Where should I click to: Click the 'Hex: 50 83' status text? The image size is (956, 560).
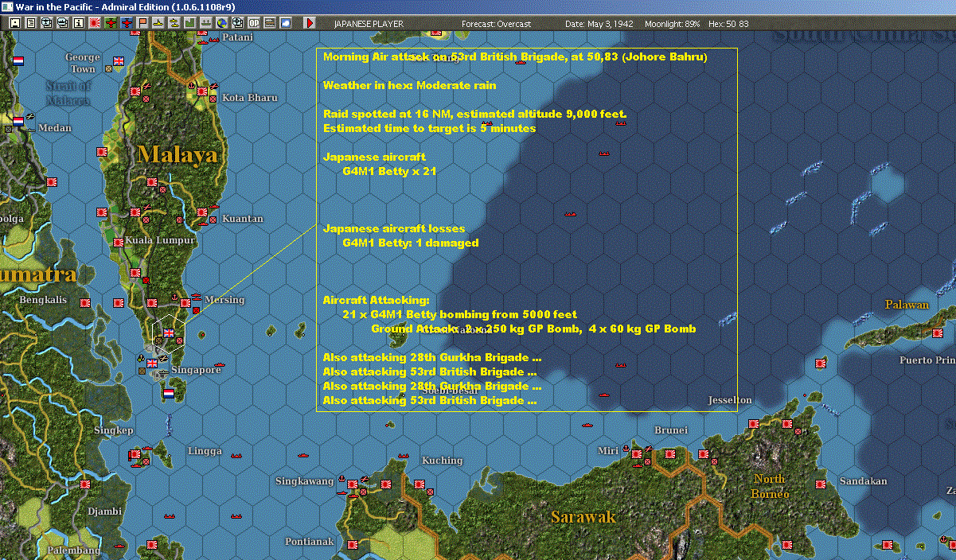(x=727, y=24)
